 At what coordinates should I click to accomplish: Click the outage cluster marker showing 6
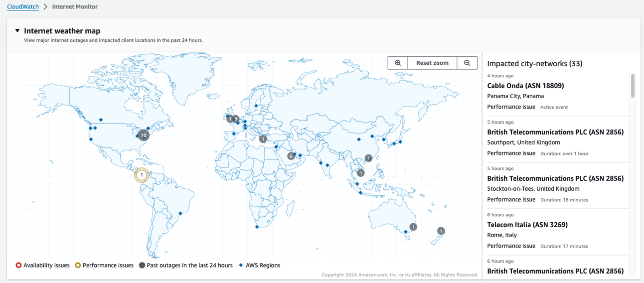point(291,156)
